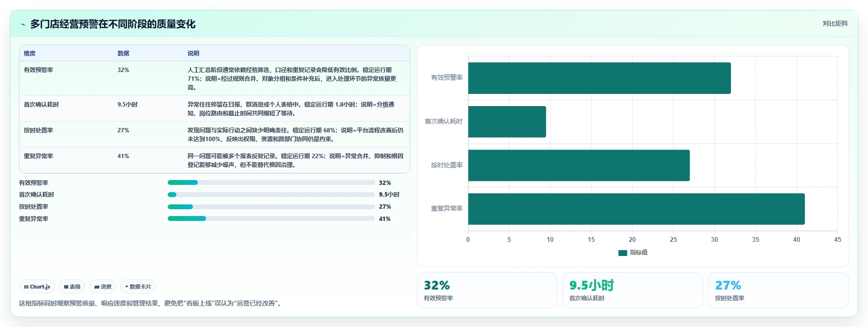Click the 表格 chip

pyautogui.click(x=72, y=287)
